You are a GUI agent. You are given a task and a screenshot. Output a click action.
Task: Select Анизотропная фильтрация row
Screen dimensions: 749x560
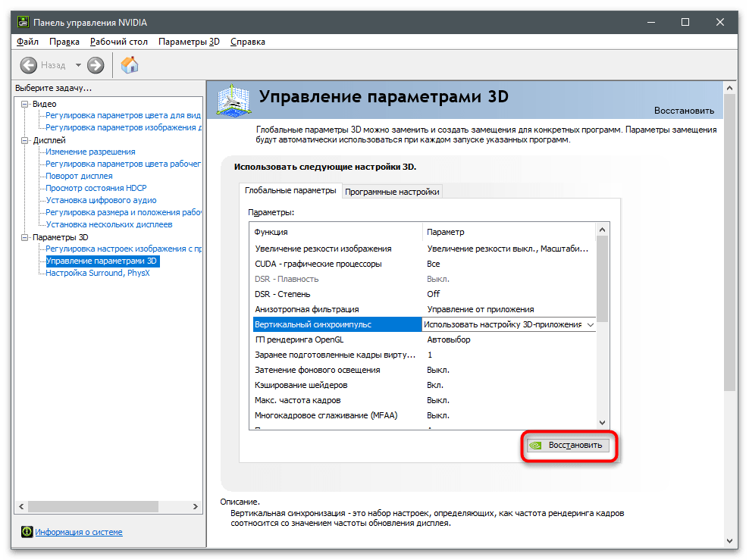(423, 309)
